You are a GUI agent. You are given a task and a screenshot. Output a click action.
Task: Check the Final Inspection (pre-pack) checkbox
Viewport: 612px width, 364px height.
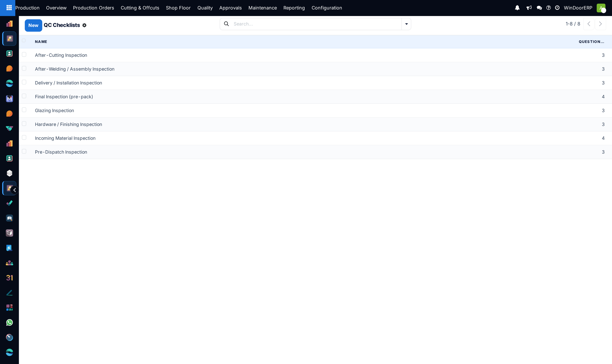tap(24, 96)
